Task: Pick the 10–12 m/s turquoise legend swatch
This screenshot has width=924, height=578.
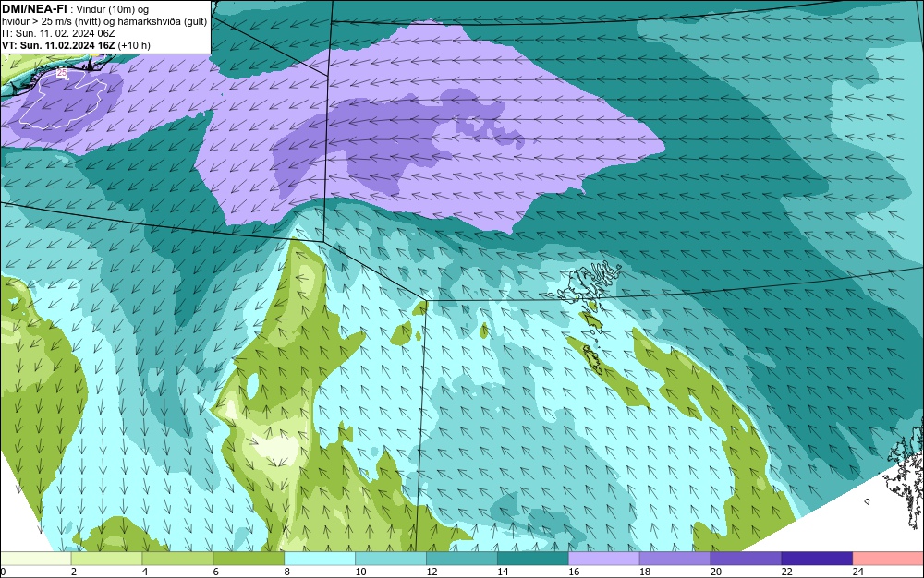Action: point(391,559)
